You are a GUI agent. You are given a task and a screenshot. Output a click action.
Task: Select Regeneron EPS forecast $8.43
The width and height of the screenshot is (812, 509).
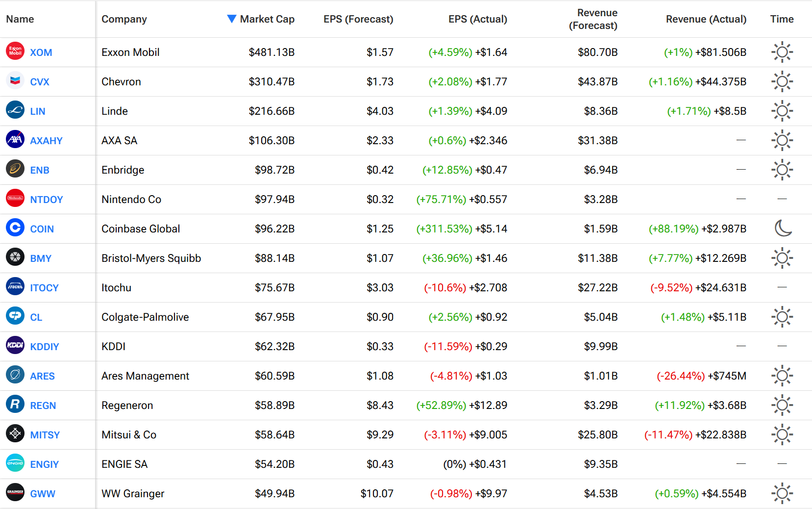(380, 405)
